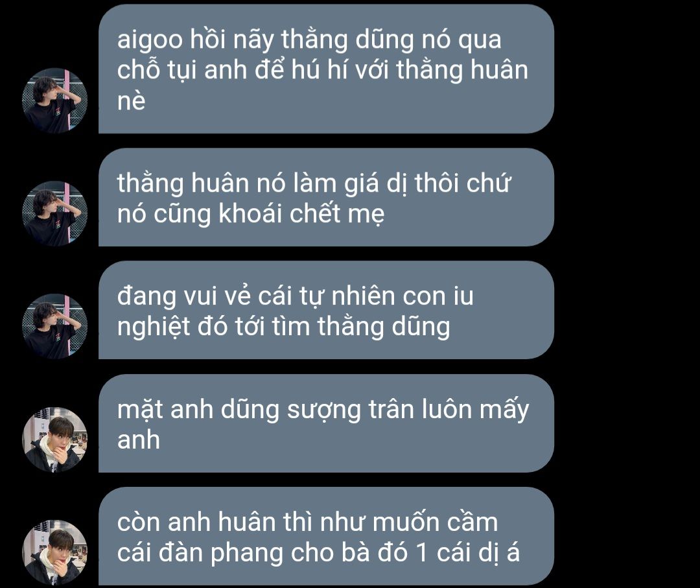Click the word 'aigoo' in first message
Viewport: 700px width, 588px height.
150,40
